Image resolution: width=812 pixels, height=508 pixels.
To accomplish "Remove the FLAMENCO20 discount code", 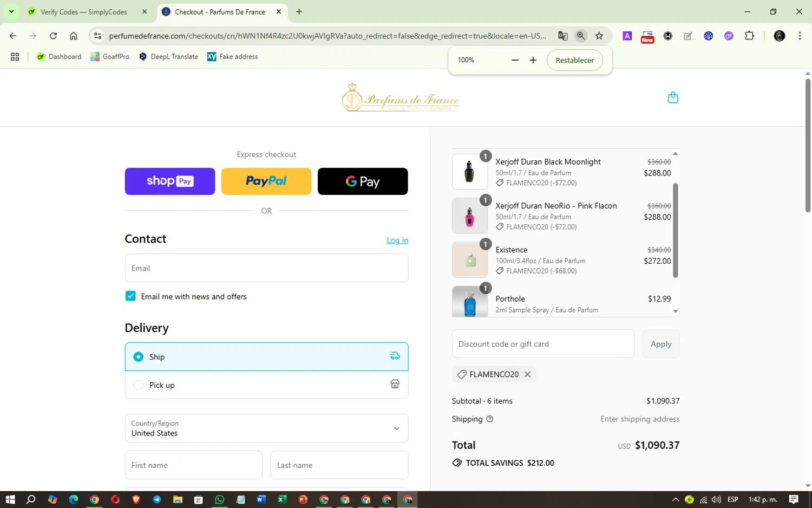I will pyautogui.click(x=527, y=374).
